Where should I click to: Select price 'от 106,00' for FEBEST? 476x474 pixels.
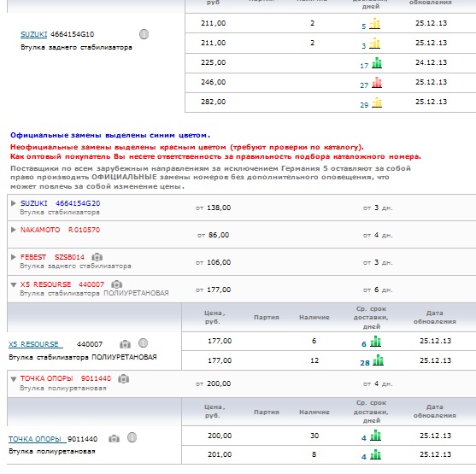213,262
